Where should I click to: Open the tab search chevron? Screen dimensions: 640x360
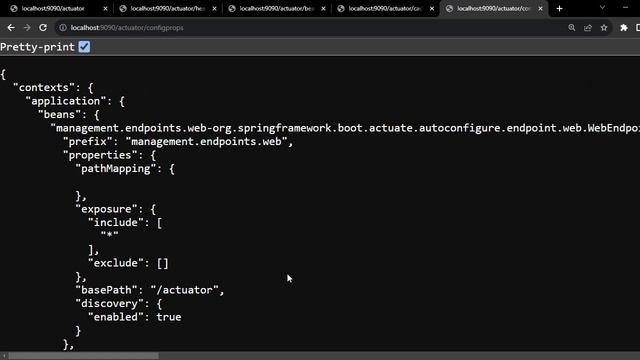pos(602,8)
